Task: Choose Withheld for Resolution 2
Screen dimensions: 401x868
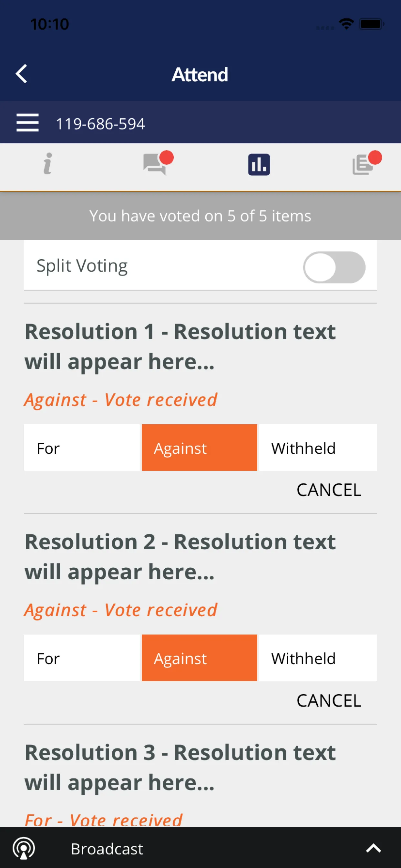Action: coord(317,658)
